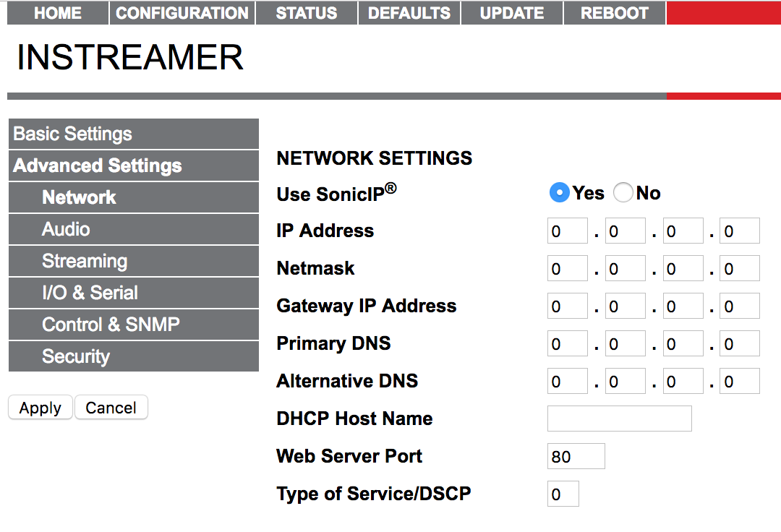Open the Network settings section
This screenshot has height=532, width=781.
[134, 197]
